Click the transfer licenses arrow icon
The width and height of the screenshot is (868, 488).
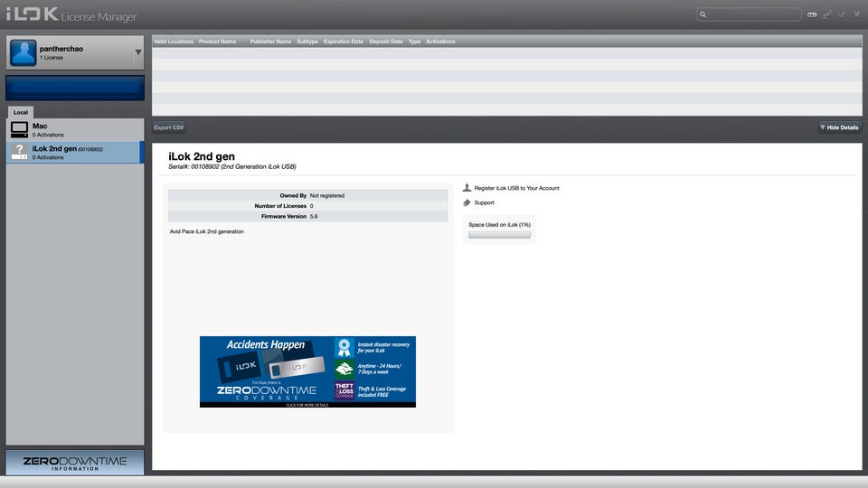coord(827,14)
